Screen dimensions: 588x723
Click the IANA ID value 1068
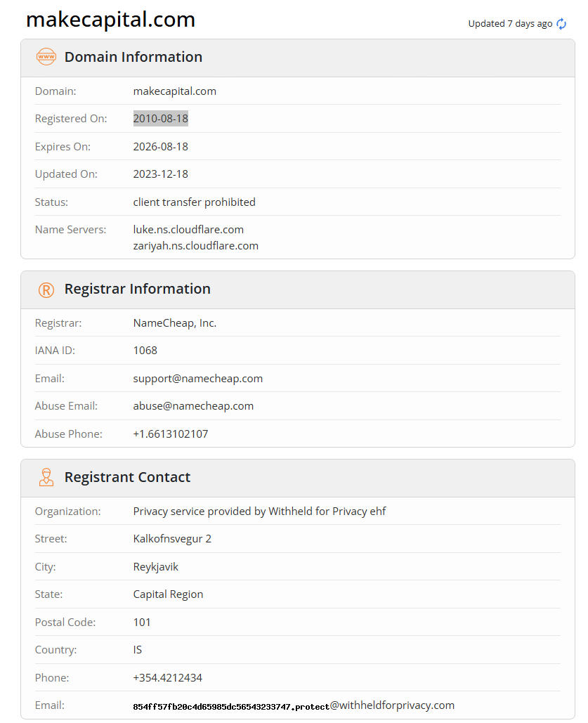(145, 351)
